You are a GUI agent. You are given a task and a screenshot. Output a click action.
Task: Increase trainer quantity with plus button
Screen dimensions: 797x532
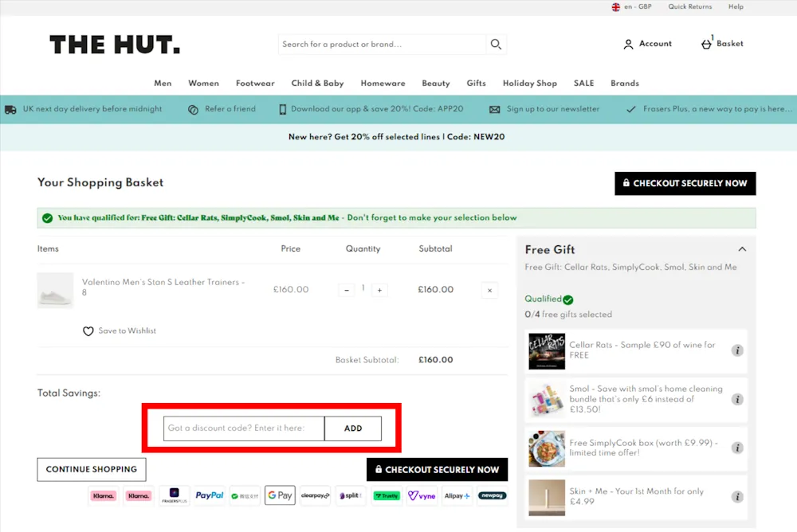[379, 290]
